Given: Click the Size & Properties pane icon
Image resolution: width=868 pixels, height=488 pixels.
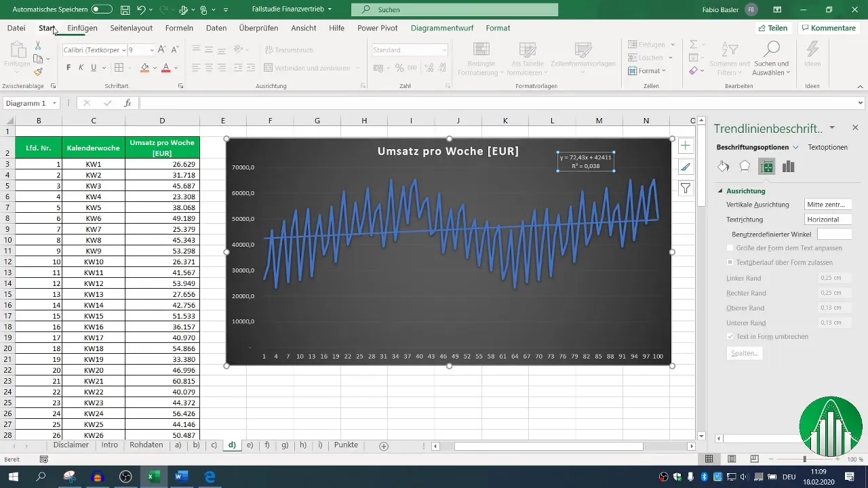Looking at the screenshot, I should tap(766, 167).
